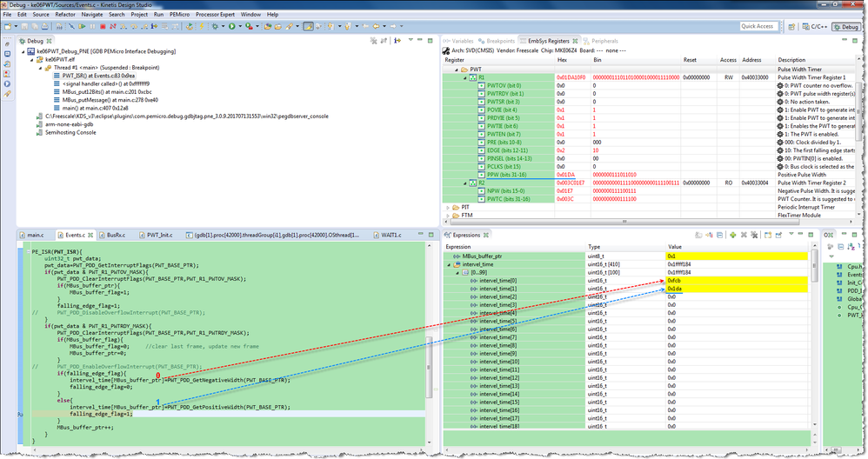Click Remove All Expressions icon in Expressions
868x459 pixels.
pyautogui.click(x=754, y=235)
